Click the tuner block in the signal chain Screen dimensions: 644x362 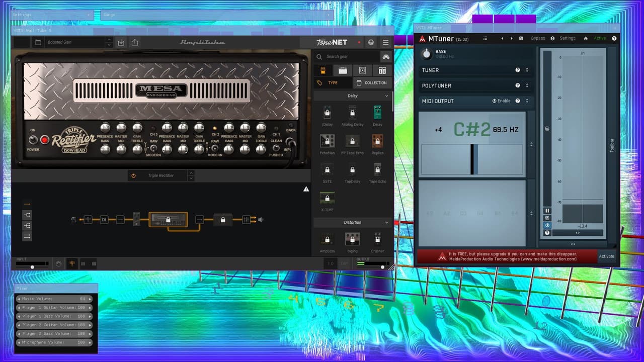[88, 220]
